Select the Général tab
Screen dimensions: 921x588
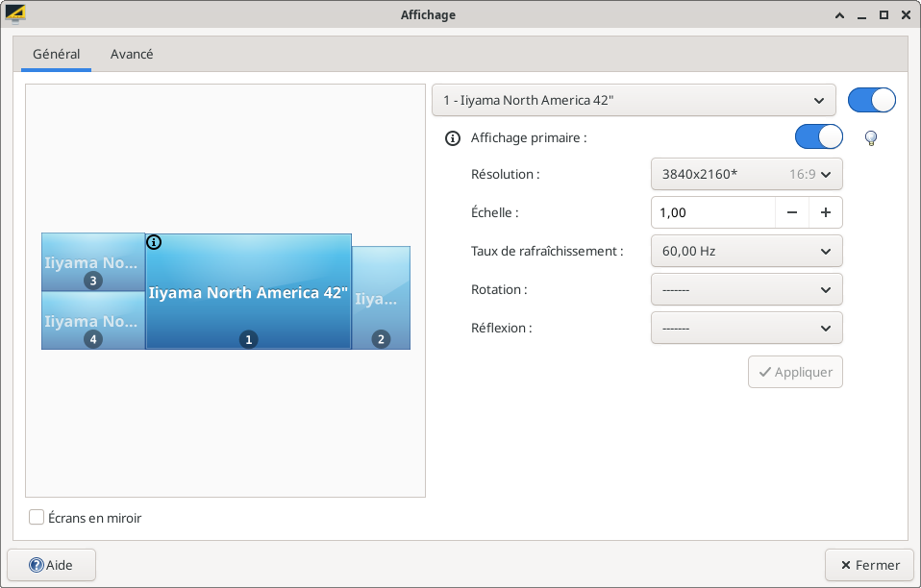click(56, 55)
